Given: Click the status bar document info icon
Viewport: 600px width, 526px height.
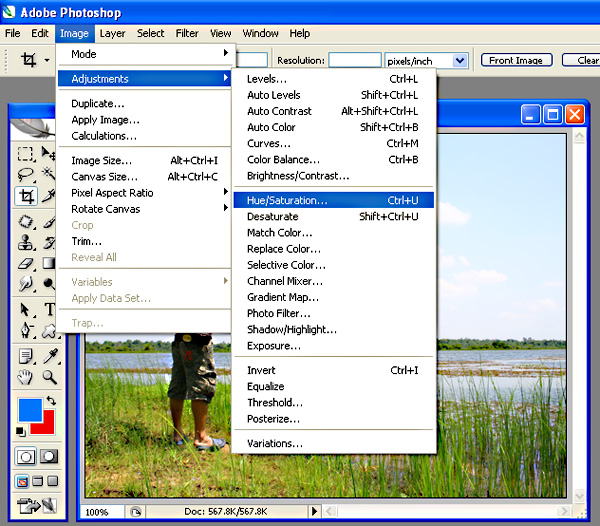Looking at the screenshot, I should [x=135, y=512].
